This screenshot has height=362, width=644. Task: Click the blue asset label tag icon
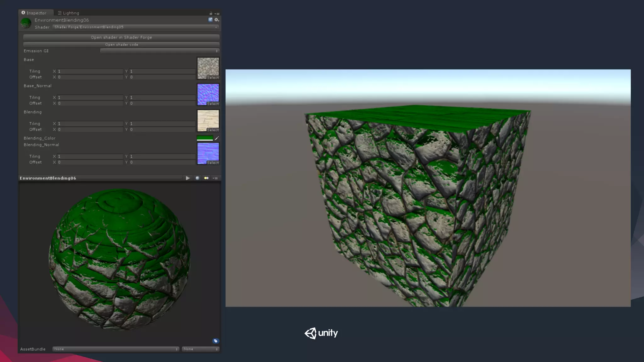coord(215,341)
